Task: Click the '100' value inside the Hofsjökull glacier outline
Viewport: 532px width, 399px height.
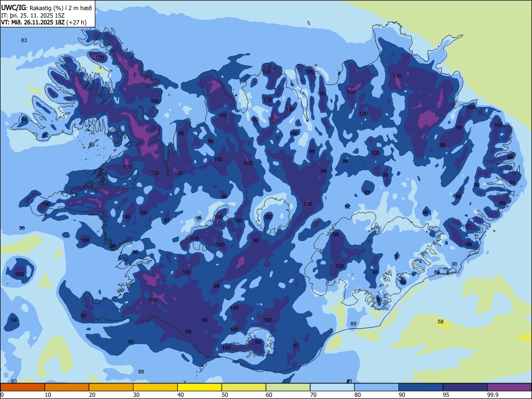Action: pos(268,217)
